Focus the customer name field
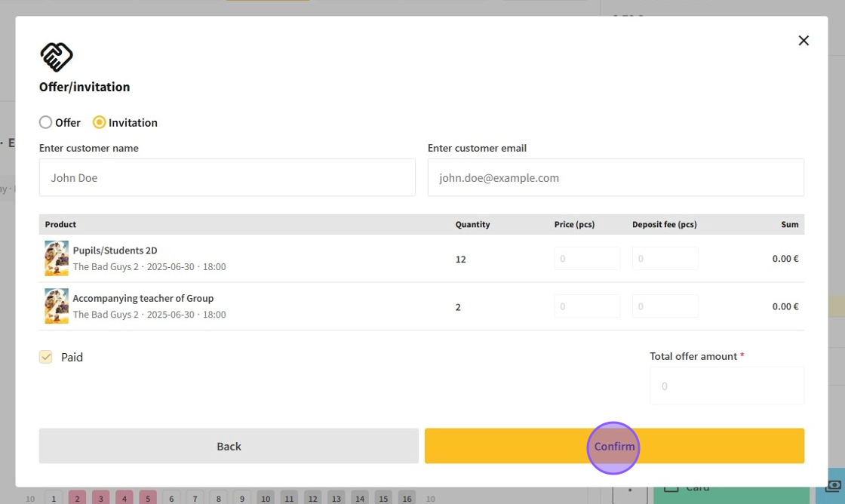 pos(227,178)
